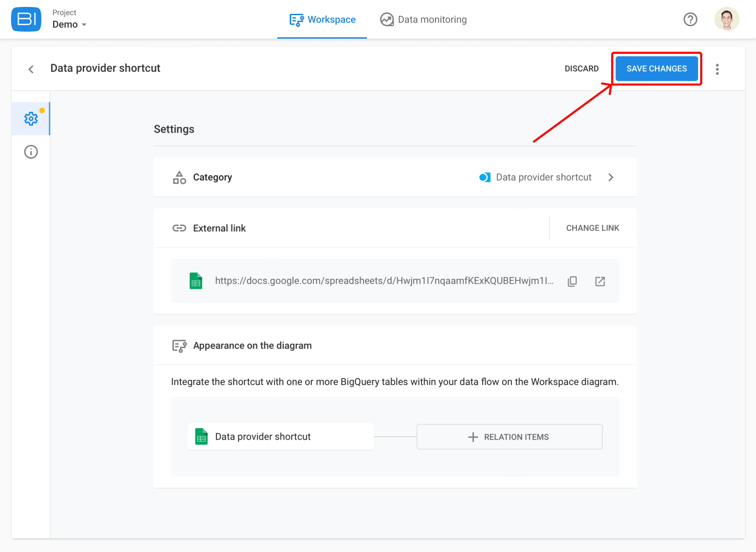Click the blue Data provider shortcut category marker

(x=485, y=177)
